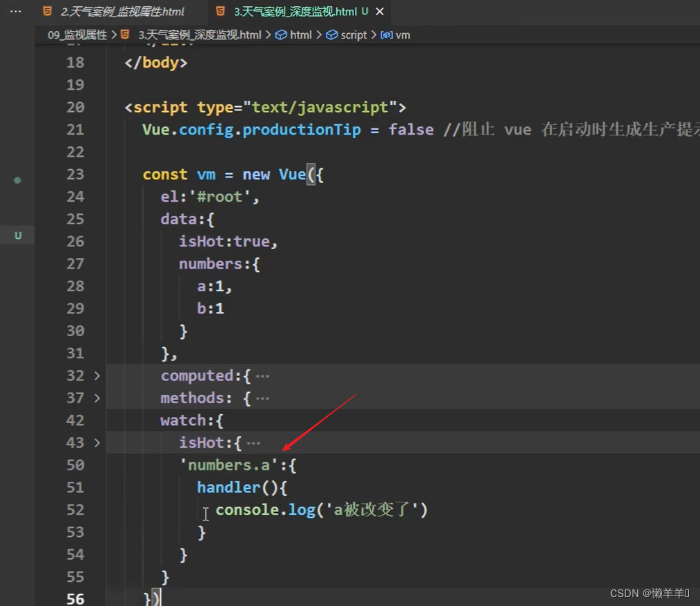Image resolution: width=700 pixels, height=606 pixels.
Task: Place cursor on 'numbers.a' watch key
Action: (x=229, y=465)
